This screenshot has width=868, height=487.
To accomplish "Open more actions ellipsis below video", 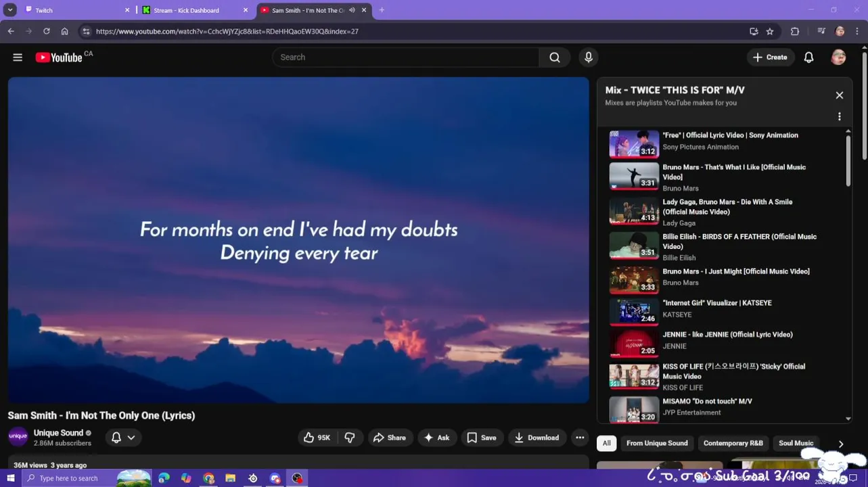I will tap(580, 438).
